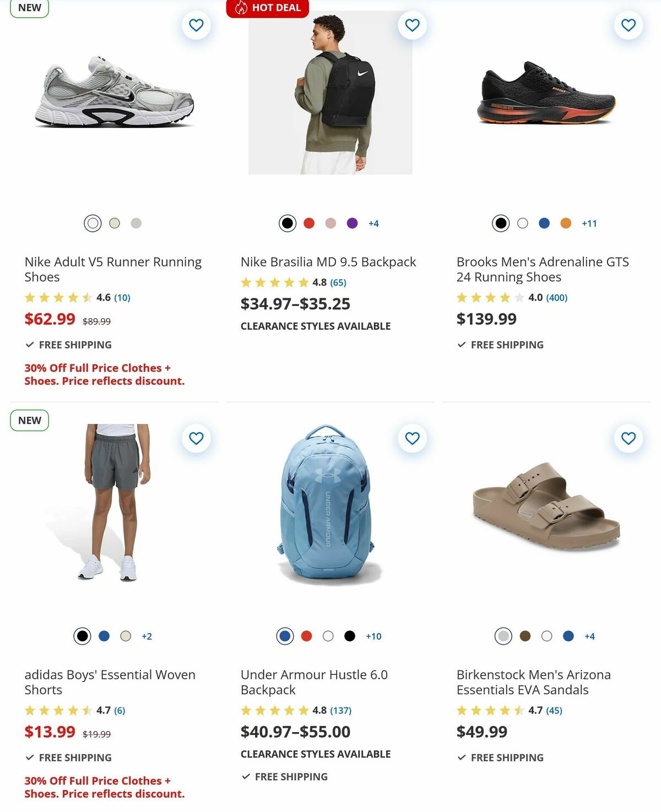Open the Brooks Men's Adrenaline GTS 24 page
The width and height of the screenshot is (661, 812).
pyautogui.click(x=543, y=269)
